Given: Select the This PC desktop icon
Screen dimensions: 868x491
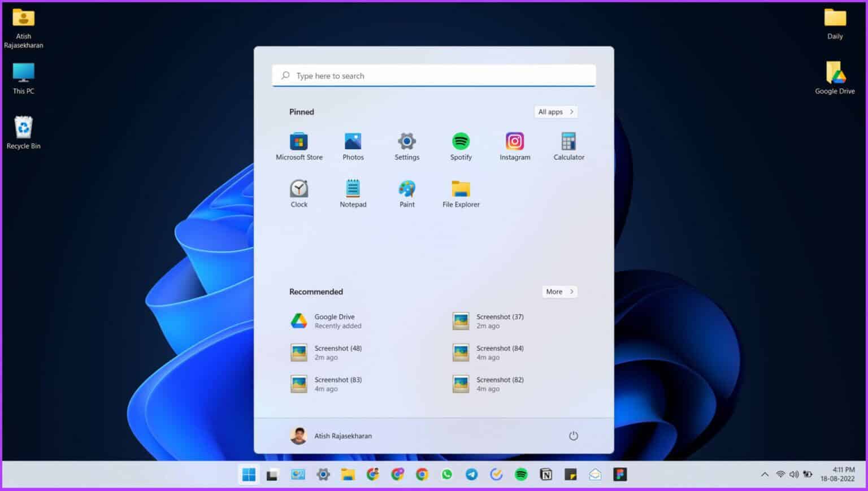Looking at the screenshot, I should pyautogui.click(x=23, y=78).
